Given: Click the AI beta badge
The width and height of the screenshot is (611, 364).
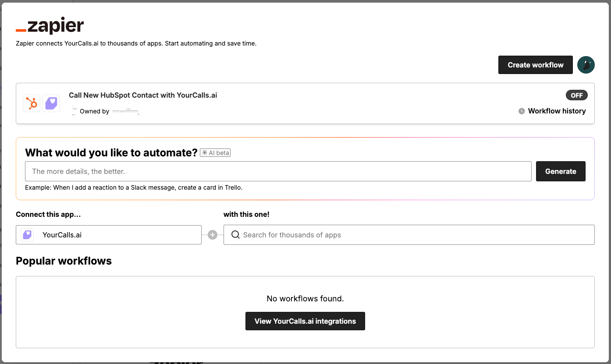Looking at the screenshot, I should point(215,153).
